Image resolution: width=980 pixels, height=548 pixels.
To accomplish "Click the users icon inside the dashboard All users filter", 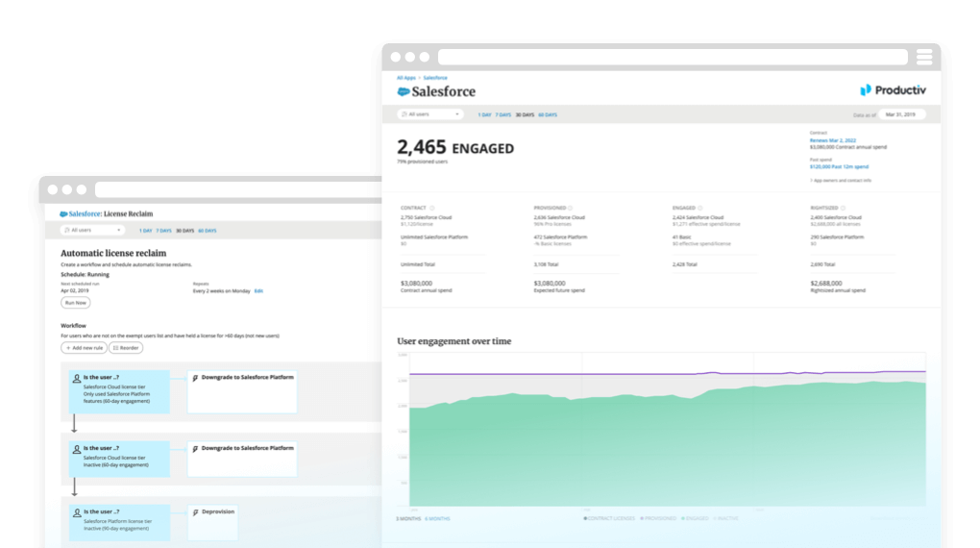I will (x=404, y=114).
